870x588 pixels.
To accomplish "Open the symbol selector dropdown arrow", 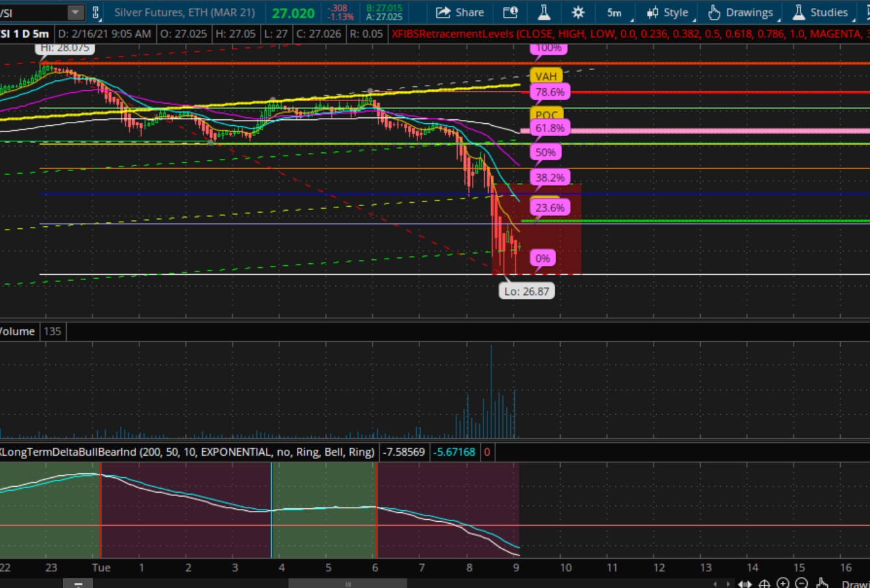I will pos(76,12).
